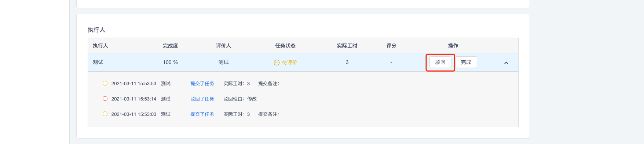This screenshot has width=644, height=144.
Task: Click the 100 % completion value
Action: 171,62
